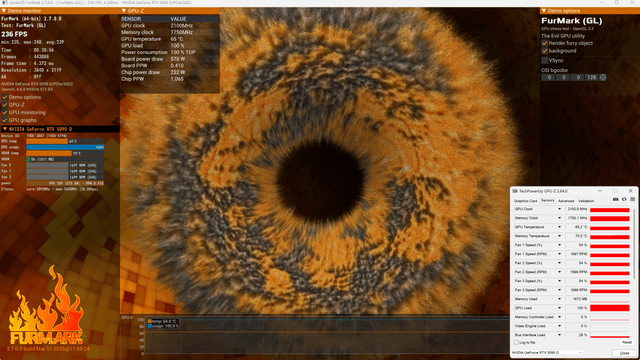The image size is (640, 360).
Task: Click the GPU temperature 65 °C overlay value
Action: (177, 39)
